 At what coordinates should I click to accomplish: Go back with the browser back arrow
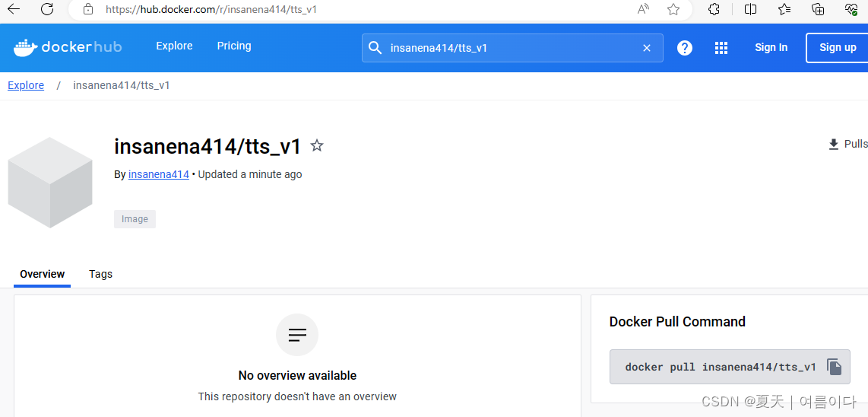click(x=13, y=9)
